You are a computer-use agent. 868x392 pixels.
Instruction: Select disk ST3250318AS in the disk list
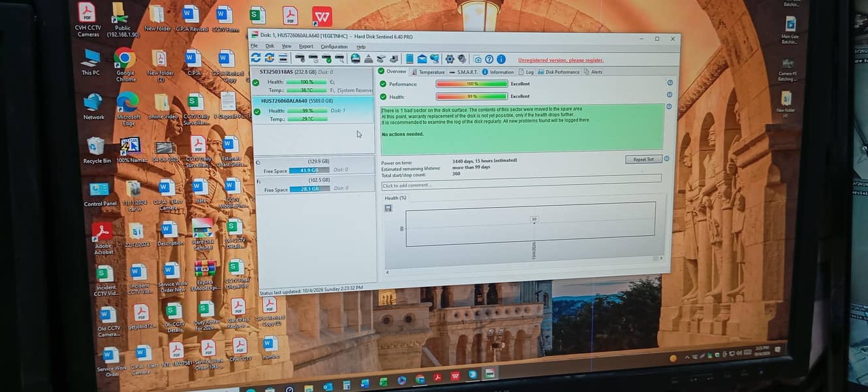pyautogui.click(x=313, y=81)
